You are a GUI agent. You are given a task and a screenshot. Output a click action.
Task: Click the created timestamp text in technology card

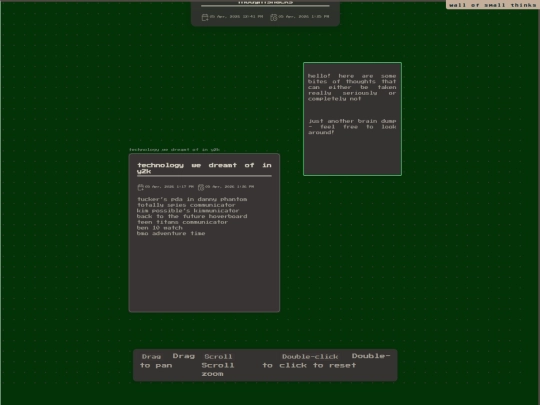[x=169, y=187]
